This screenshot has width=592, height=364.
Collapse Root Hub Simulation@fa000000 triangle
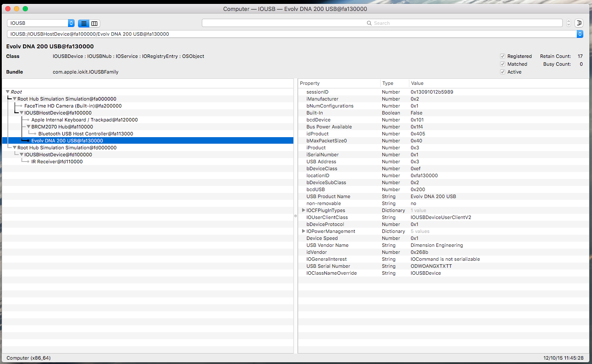point(14,99)
